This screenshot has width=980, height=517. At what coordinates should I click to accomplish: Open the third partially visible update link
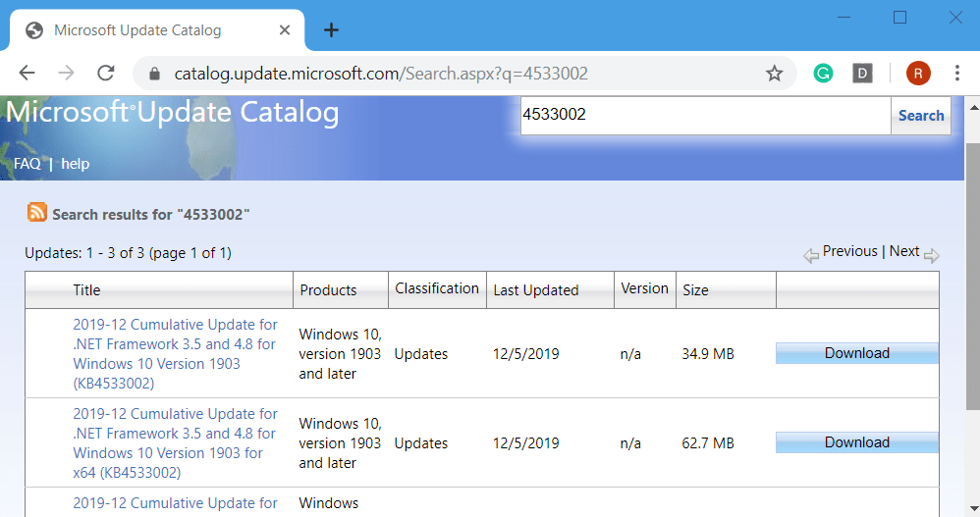(x=176, y=503)
